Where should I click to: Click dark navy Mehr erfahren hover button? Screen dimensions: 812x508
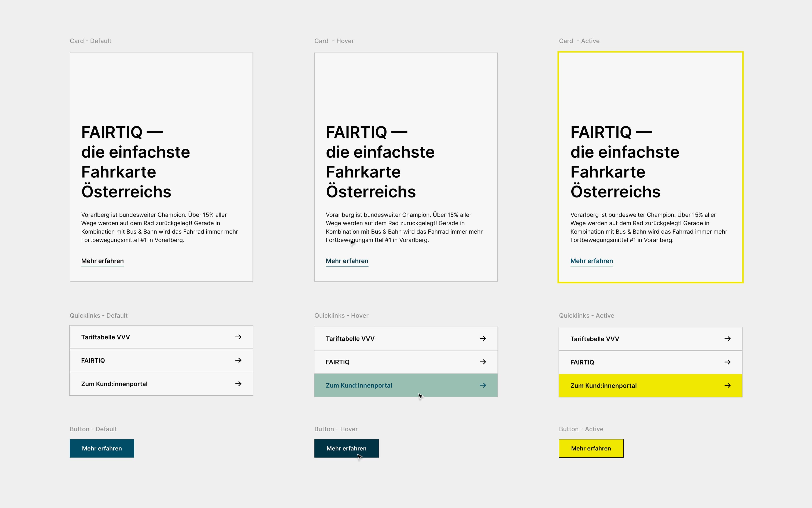click(x=347, y=448)
